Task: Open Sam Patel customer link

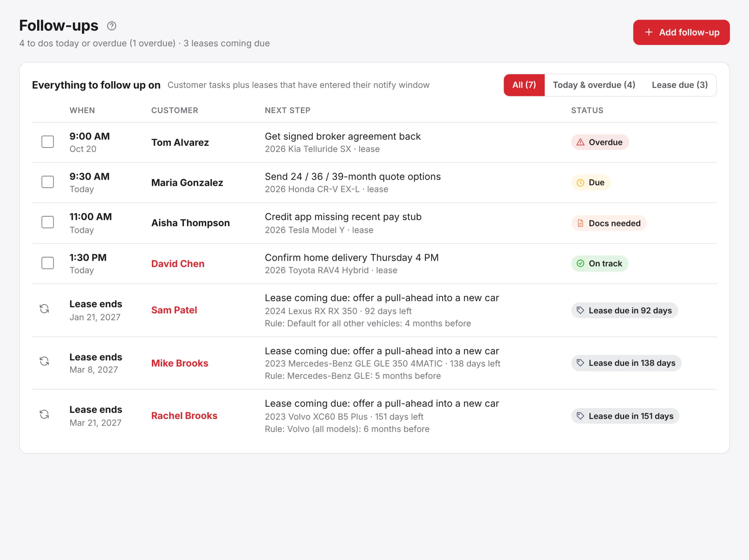Action: (174, 310)
